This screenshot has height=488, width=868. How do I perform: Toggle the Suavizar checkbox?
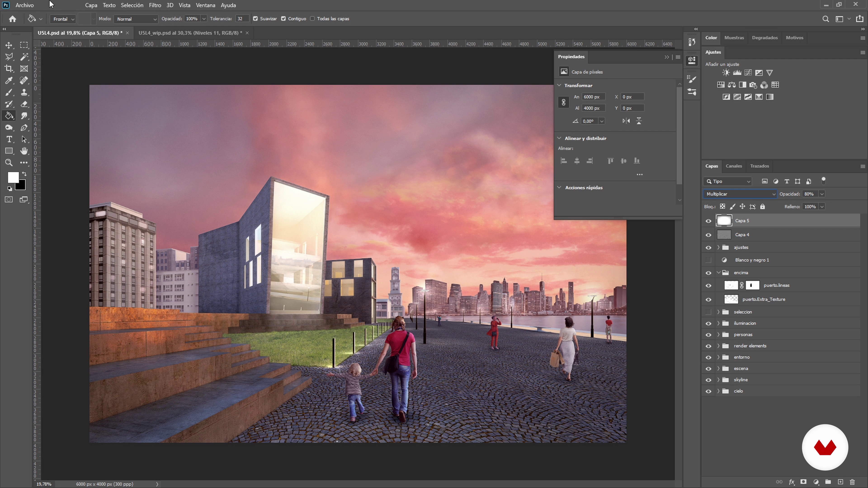click(x=255, y=19)
